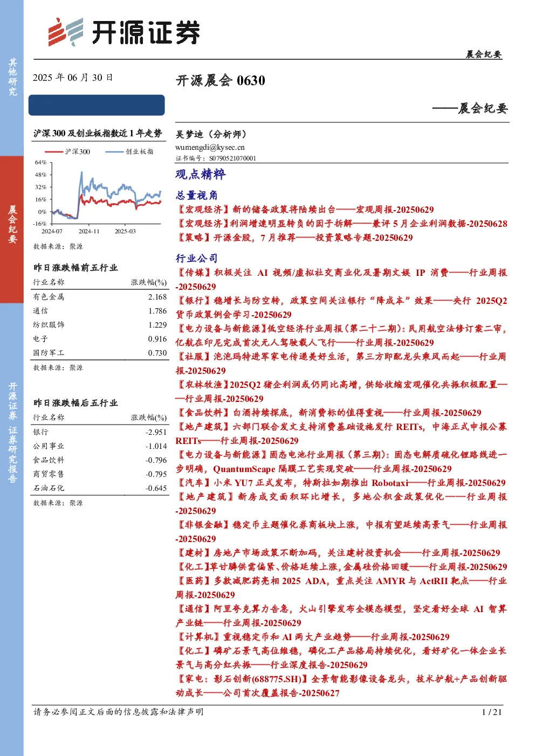
Task: Click the 纺织服饰 row in table
Action: [x=100, y=325]
